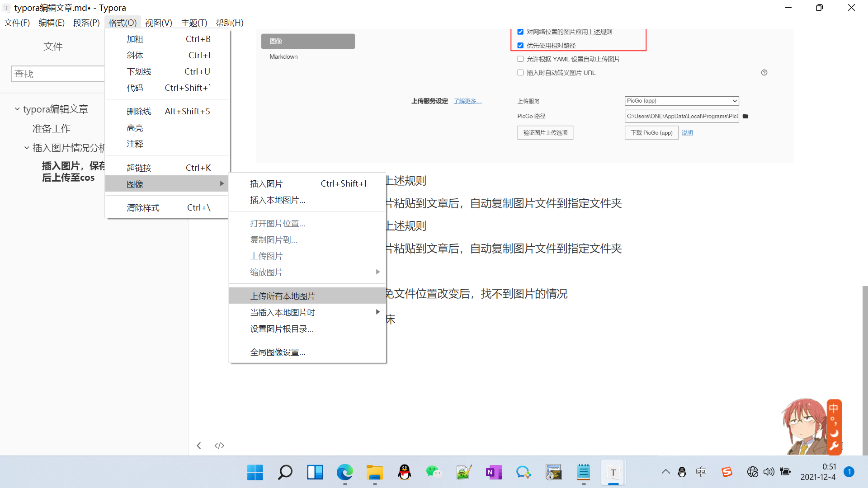Click the back arrow in bottom bar
Image resolution: width=868 pixels, height=488 pixels.
199,446
